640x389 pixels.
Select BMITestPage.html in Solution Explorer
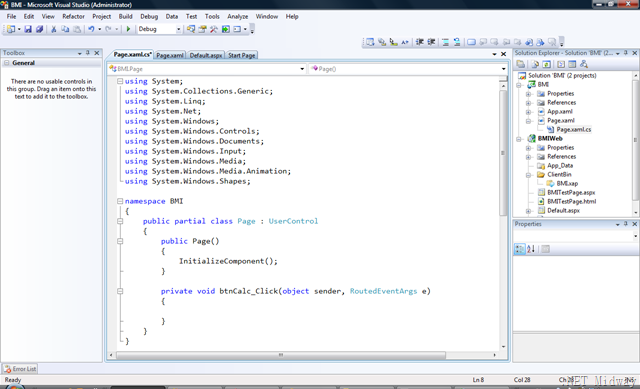point(571,201)
